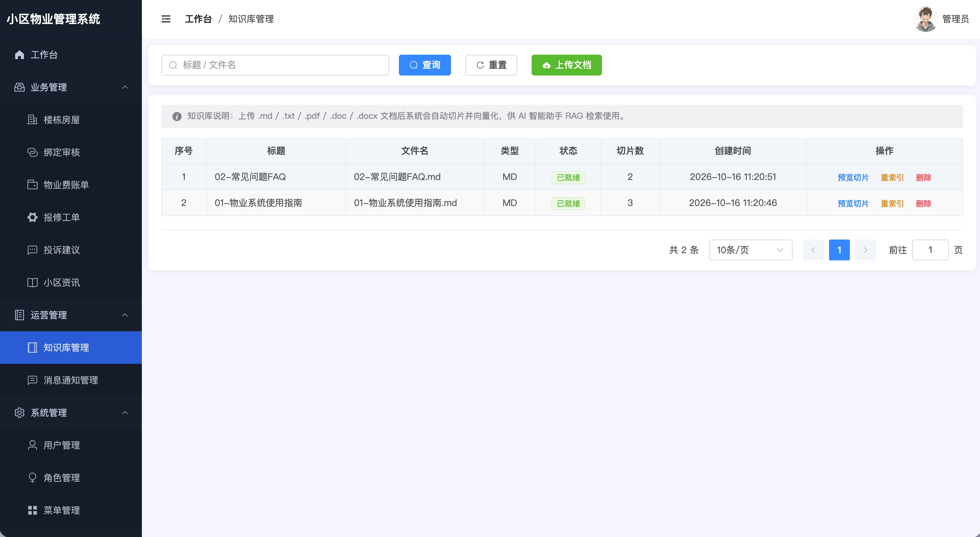The image size is (980, 537).
Task: Open the 工作台 home menu item
Action: pyautogui.click(x=71, y=54)
